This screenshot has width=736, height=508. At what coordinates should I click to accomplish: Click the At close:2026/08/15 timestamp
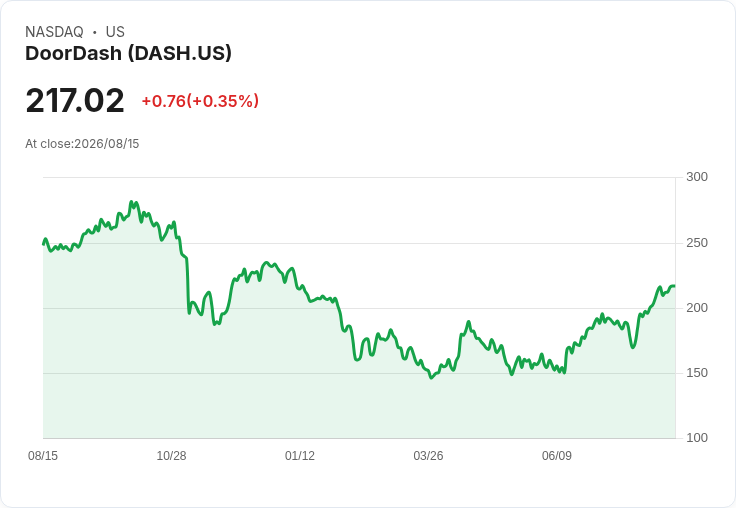82,144
